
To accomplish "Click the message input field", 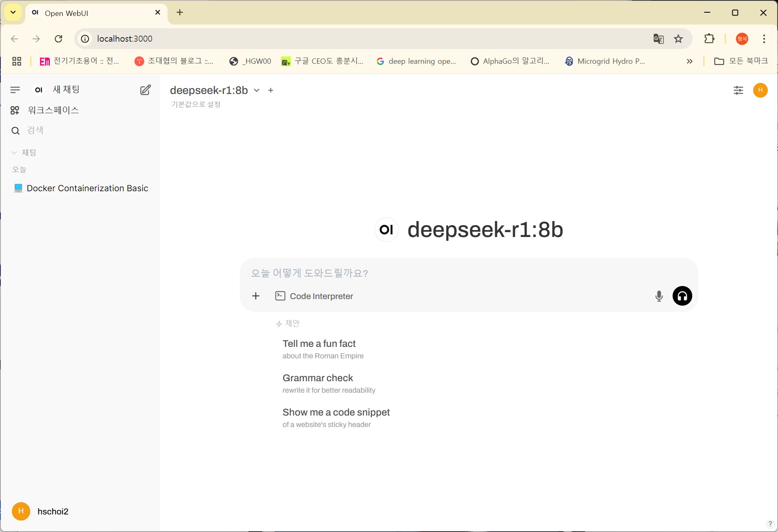I will tap(449, 273).
